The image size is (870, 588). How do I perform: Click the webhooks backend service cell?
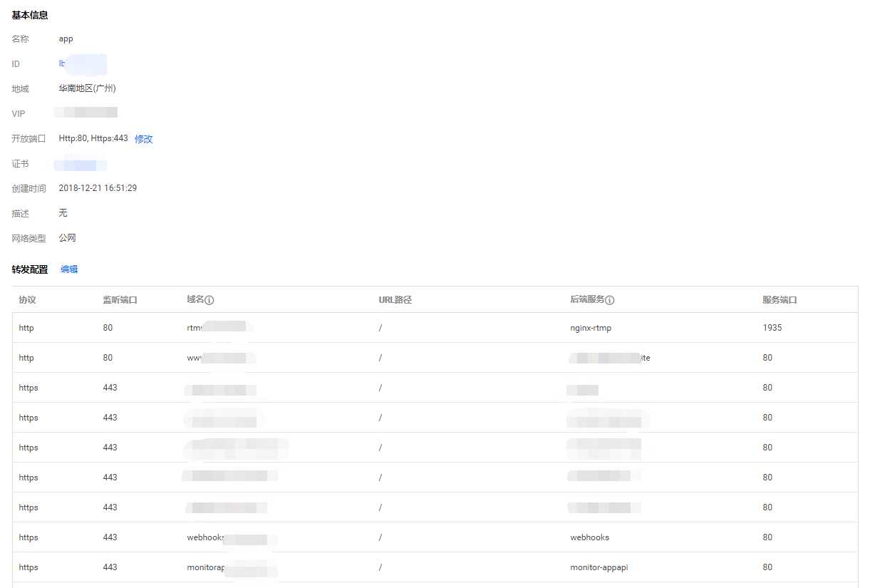point(589,537)
